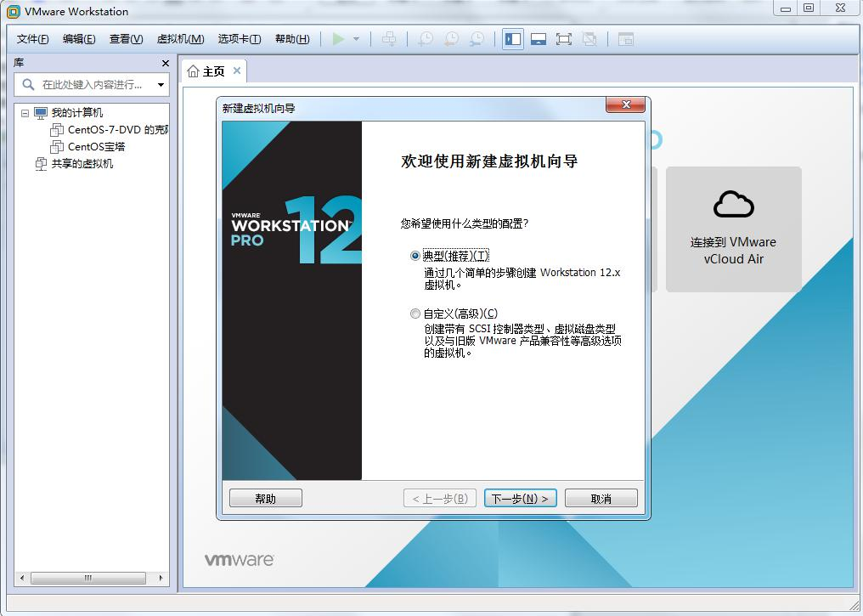The width and height of the screenshot is (863, 616).
Task: Click library scrollbar left arrow
Action: (22, 578)
